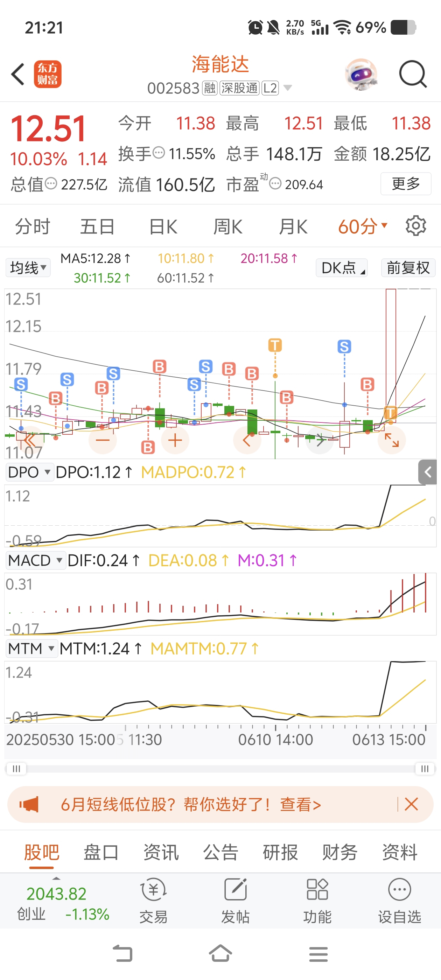Move chart cursor right one candle
Screen dimensions: 441x980
[x=320, y=440]
